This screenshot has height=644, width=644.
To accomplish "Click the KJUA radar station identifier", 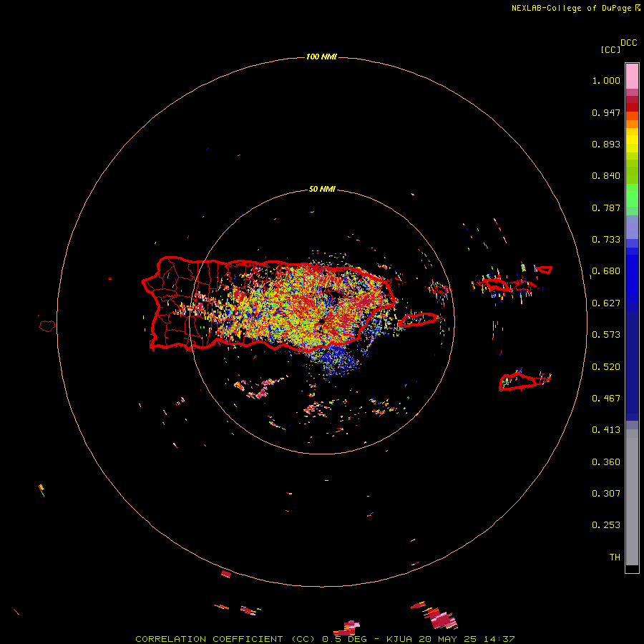I will point(400,639).
